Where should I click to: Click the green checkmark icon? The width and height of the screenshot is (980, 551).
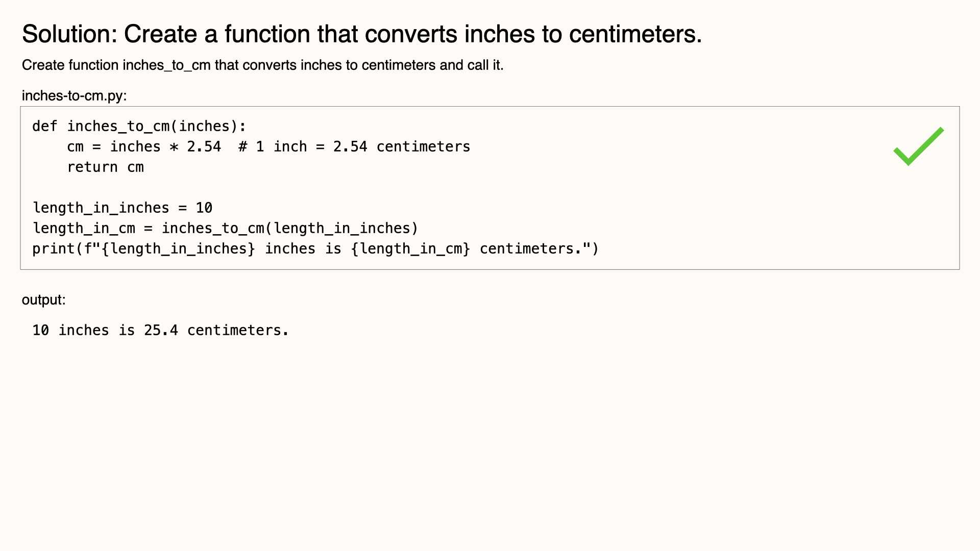tap(919, 146)
